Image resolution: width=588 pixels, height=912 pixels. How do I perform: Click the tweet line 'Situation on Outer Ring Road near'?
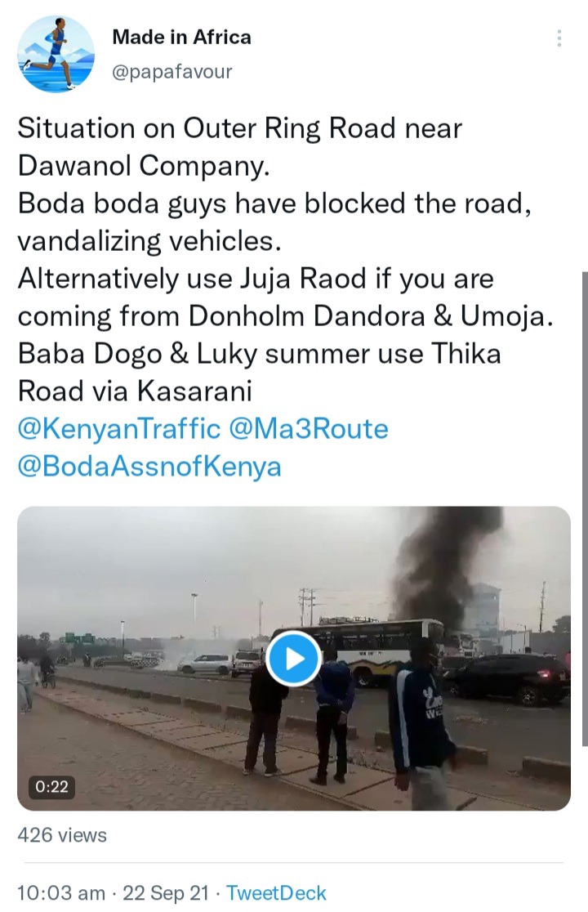239,128
